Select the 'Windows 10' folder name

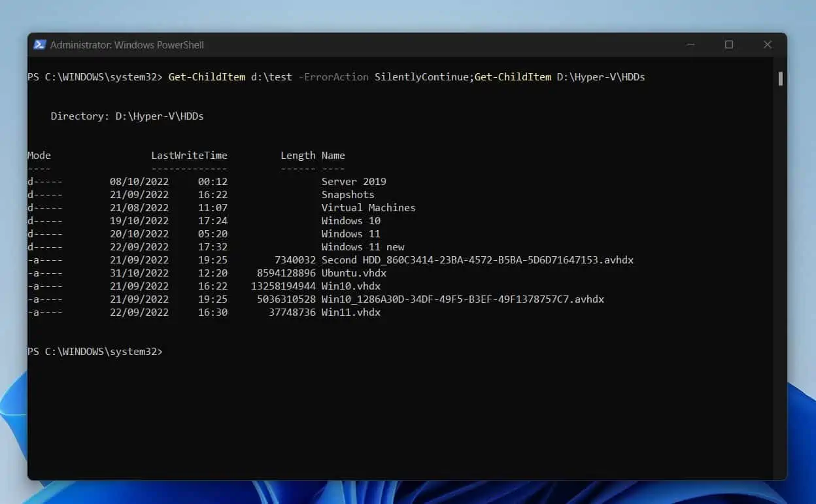pyautogui.click(x=351, y=221)
